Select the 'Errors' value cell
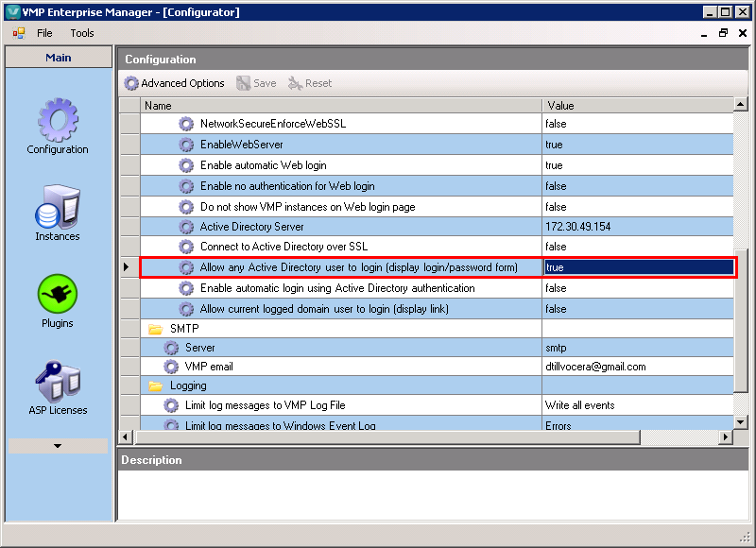The image size is (756, 548). click(x=637, y=423)
